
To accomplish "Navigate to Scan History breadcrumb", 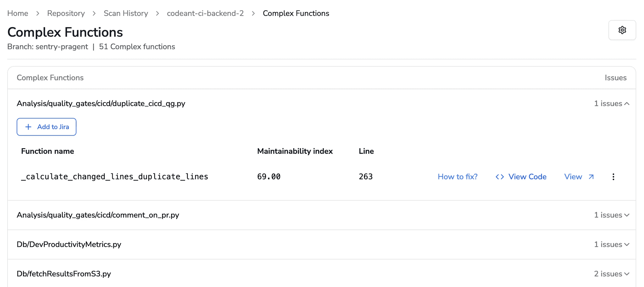I will point(126,13).
